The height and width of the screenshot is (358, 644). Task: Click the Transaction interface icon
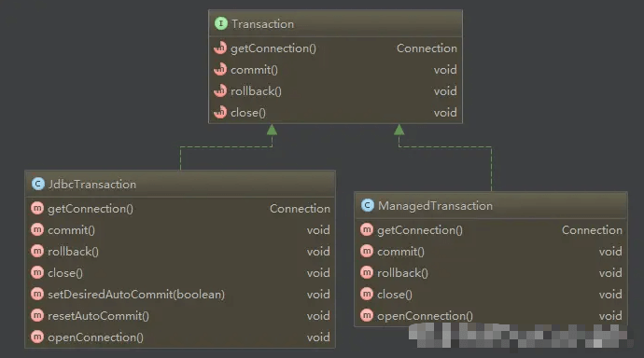click(x=221, y=24)
